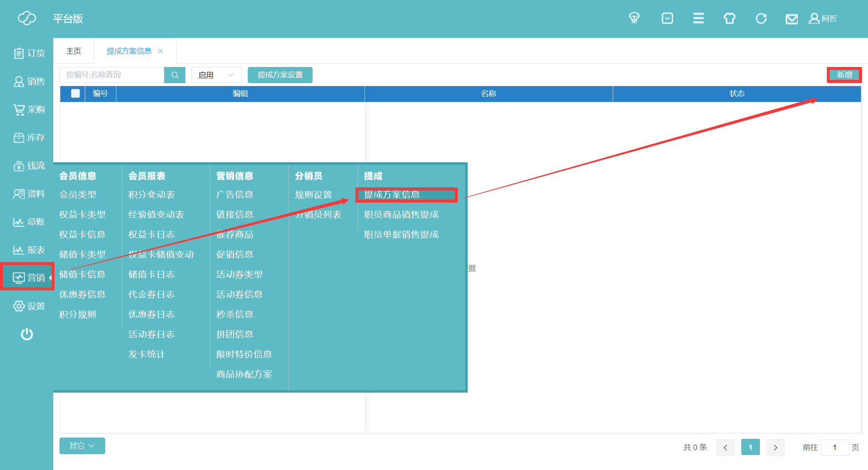Go to next page with right chevron

click(775, 448)
